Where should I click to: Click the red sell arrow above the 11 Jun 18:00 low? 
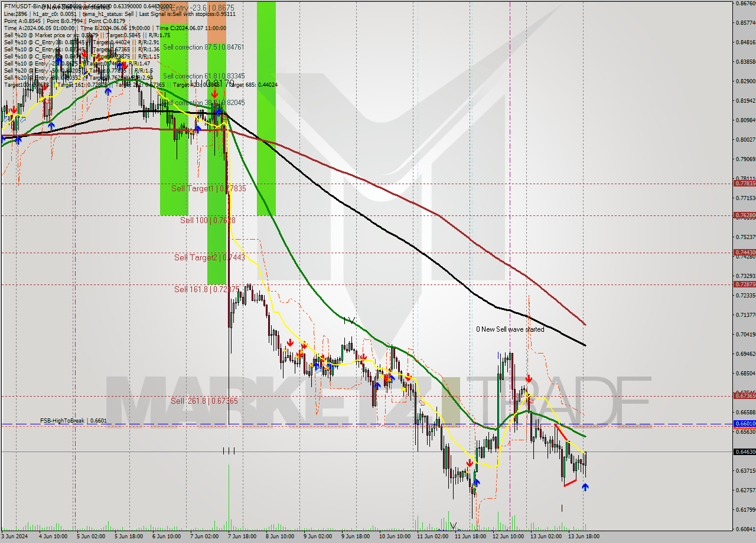tap(469, 463)
